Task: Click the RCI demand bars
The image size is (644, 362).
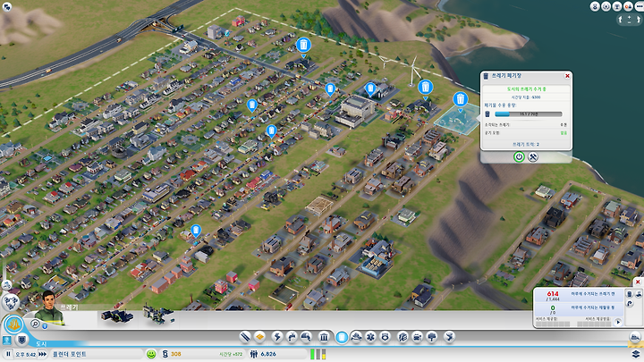Action: (x=318, y=354)
